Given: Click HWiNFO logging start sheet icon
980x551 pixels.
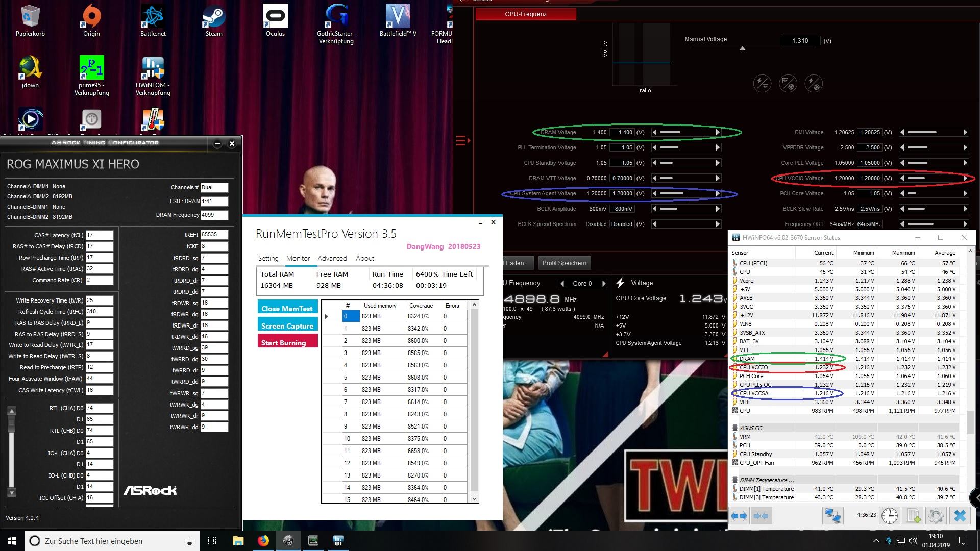Looking at the screenshot, I should [913, 516].
